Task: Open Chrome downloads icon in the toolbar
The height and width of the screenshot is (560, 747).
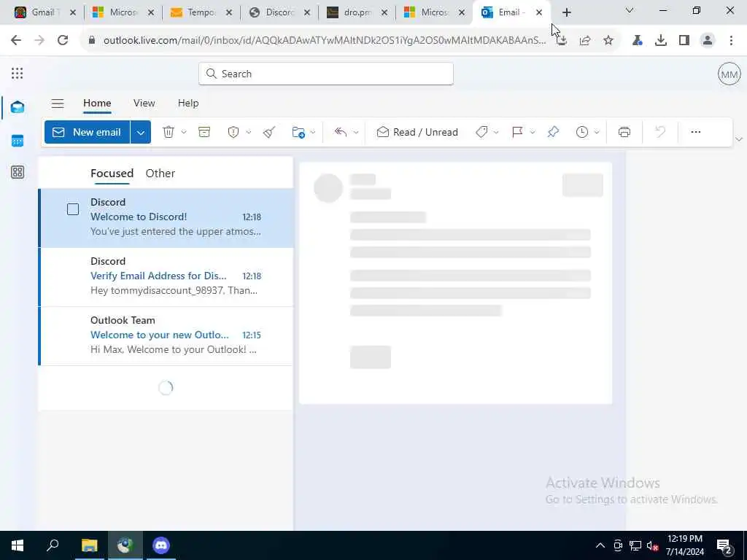Action: tap(661, 41)
